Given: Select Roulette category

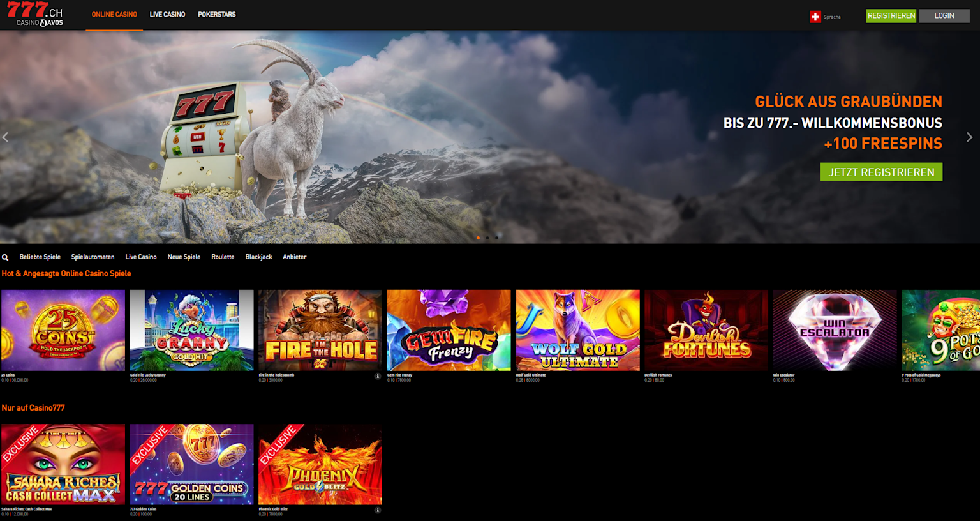Looking at the screenshot, I should click(223, 257).
